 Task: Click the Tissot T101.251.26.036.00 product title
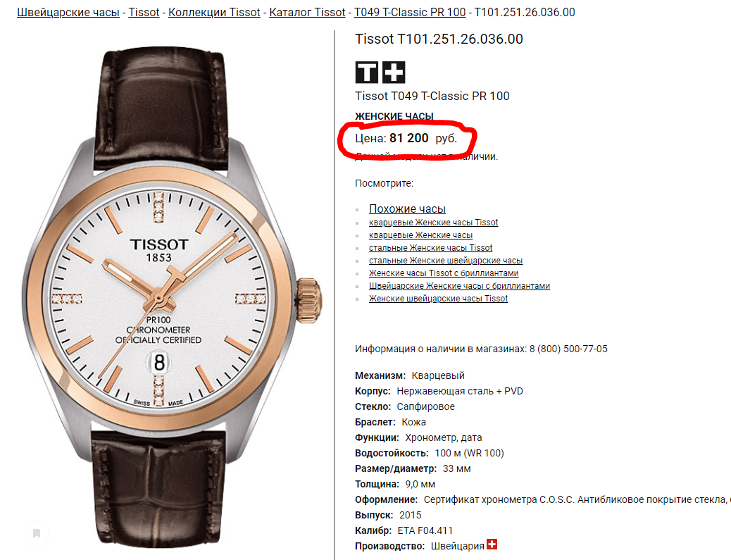439,39
